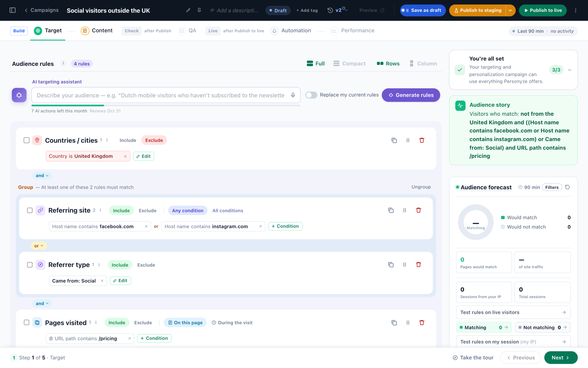Screen dimensions: 588x368
Task: Pause the Referring site rule
Action: (x=404, y=210)
